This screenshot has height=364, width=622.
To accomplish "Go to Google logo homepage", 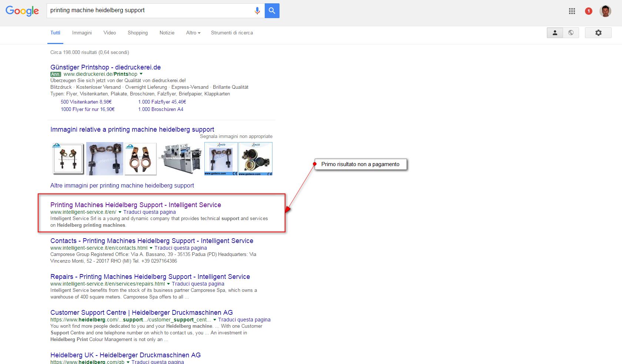I will point(22,11).
